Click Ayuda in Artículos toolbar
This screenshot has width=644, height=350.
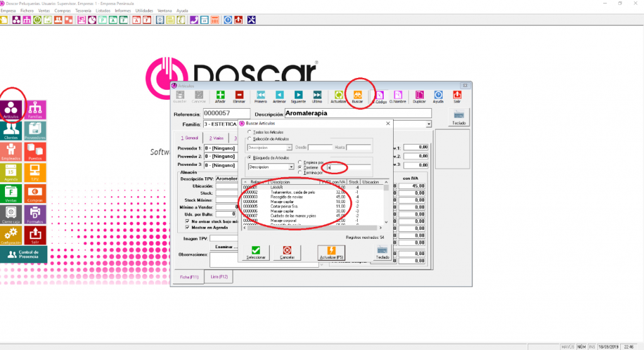(x=438, y=97)
